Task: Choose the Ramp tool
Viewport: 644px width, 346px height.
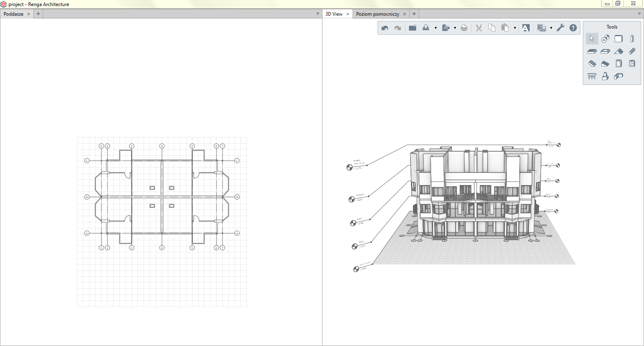Action: 605,64
